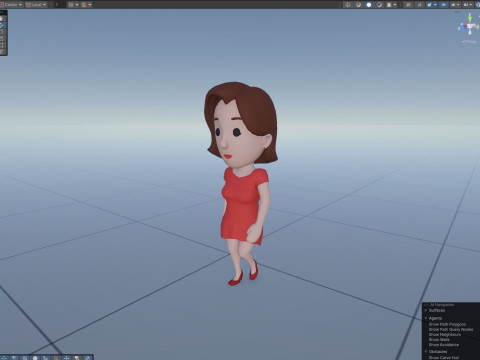The image size is (480, 360).
Task: Click the debug draw mode document icon
Action: 389,5
